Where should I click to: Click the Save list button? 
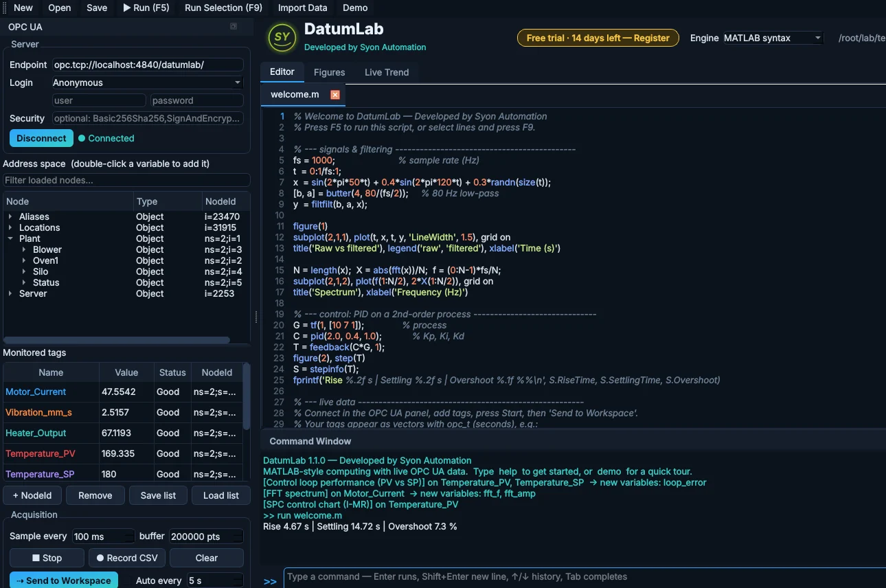click(x=159, y=495)
